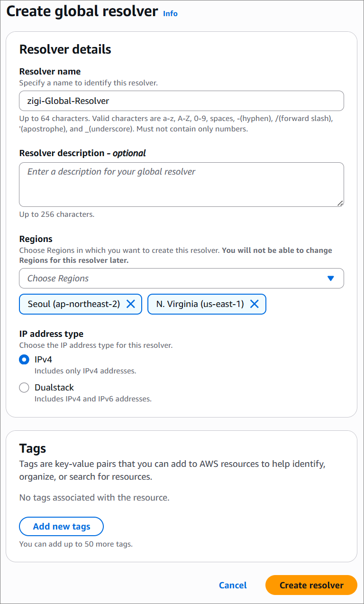364x604 pixels.
Task: Click the IPv4 option label text
Action: (x=43, y=360)
